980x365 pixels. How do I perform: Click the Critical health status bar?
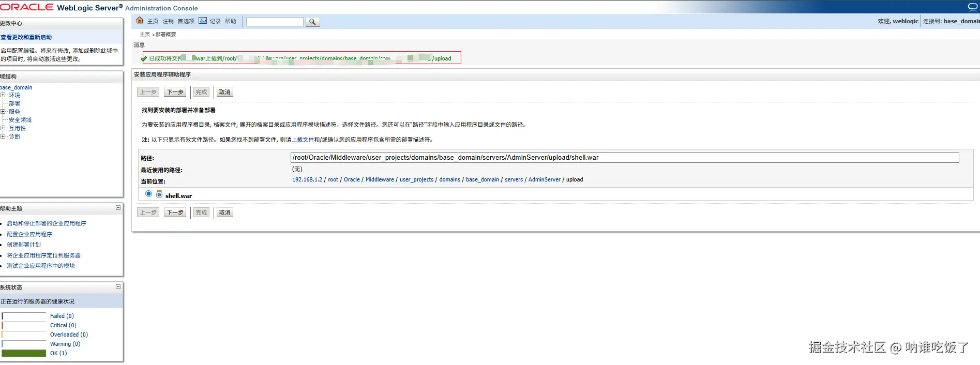click(24, 325)
